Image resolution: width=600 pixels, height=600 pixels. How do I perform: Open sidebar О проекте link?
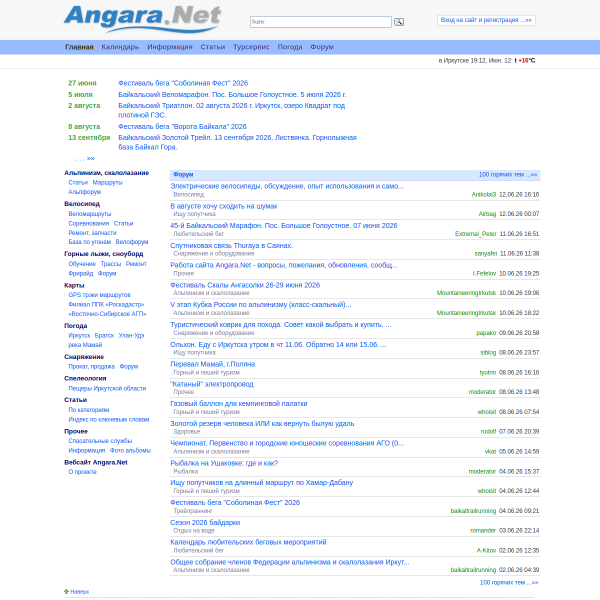coord(82,472)
